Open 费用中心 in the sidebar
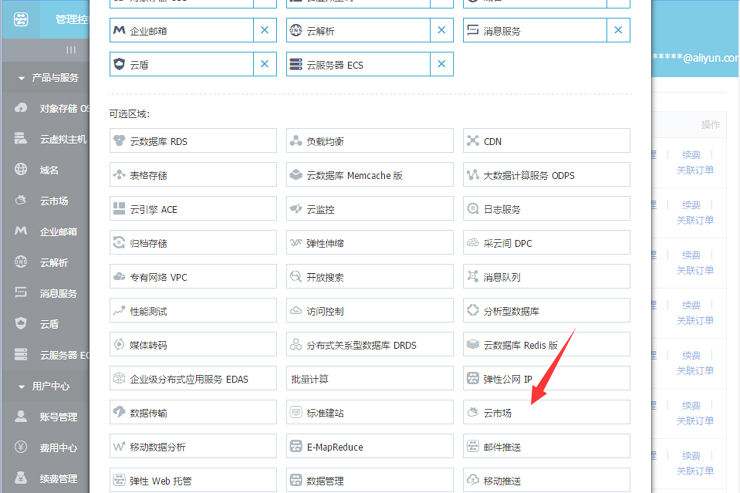The width and height of the screenshot is (740, 493). [45, 447]
